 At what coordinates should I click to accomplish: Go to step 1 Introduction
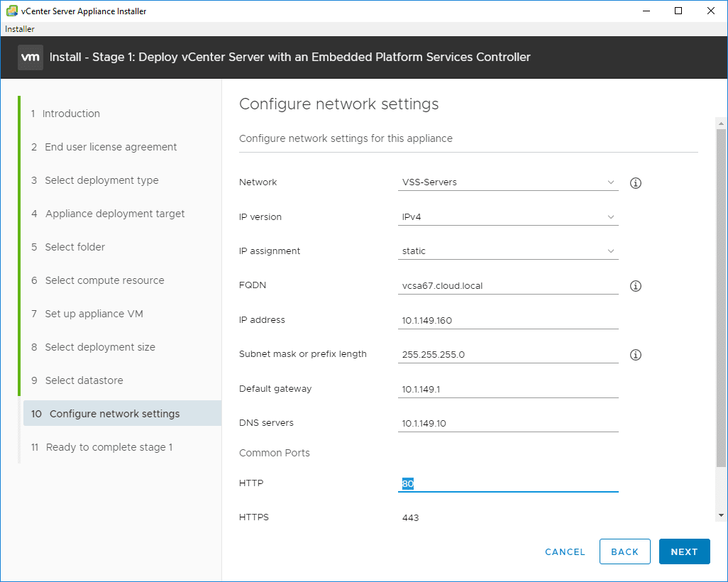pos(71,114)
